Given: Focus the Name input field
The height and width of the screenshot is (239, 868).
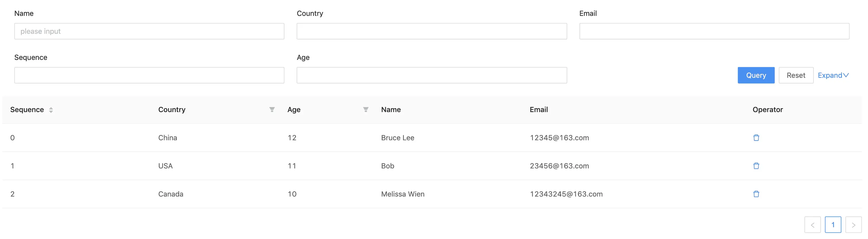Looking at the screenshot, I should (149, 31).
